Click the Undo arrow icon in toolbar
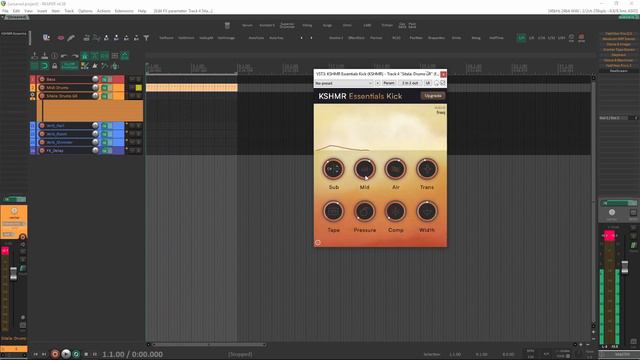640x360 pixels. pyautogui.click(x=64, y=56)
